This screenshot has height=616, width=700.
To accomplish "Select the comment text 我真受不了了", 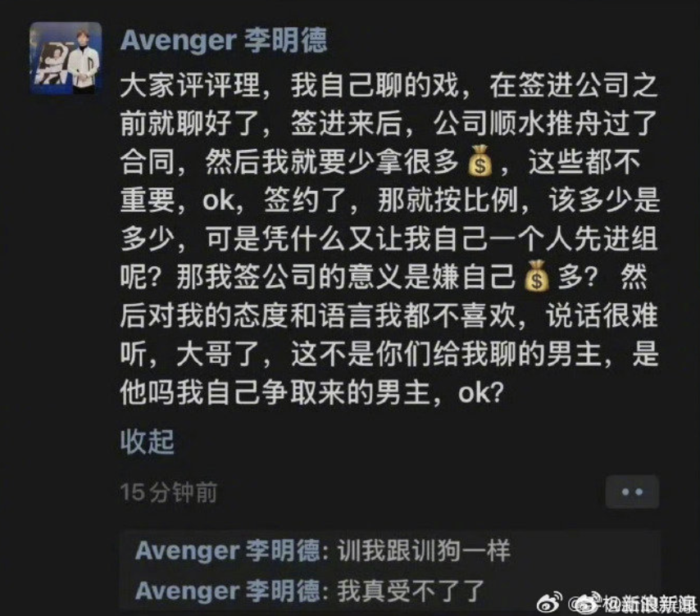I will pos(411,591).
